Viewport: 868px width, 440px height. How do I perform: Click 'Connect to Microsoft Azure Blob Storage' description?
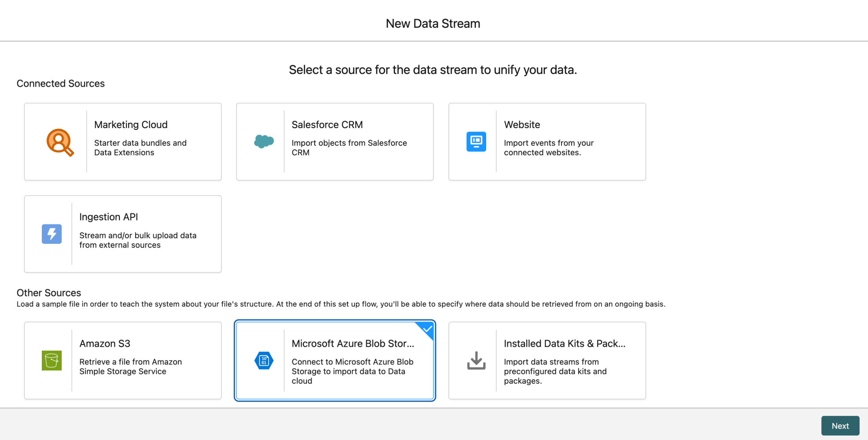[x=352, y=371]
